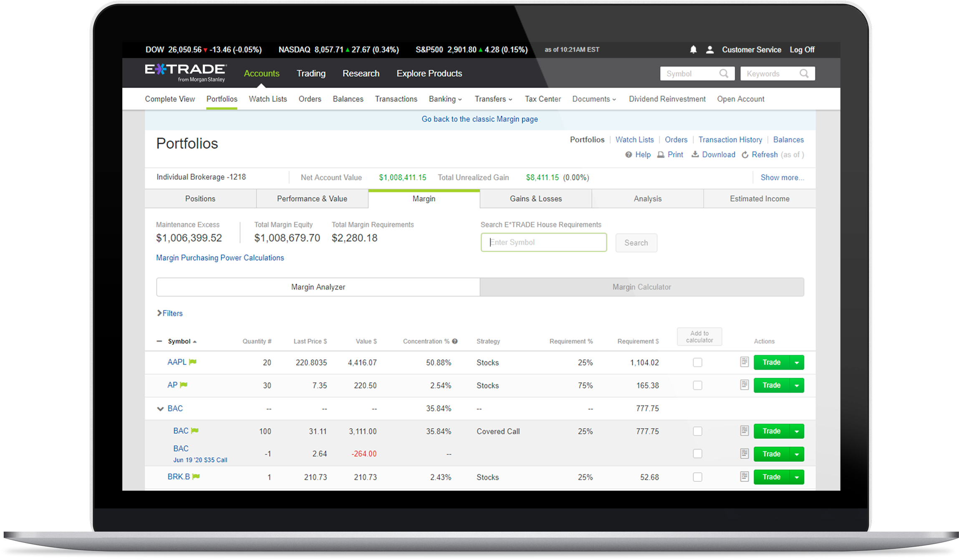The image size is (959, 560).
Task: Click the symbol search magnifier icon
Action: [725, 73]
